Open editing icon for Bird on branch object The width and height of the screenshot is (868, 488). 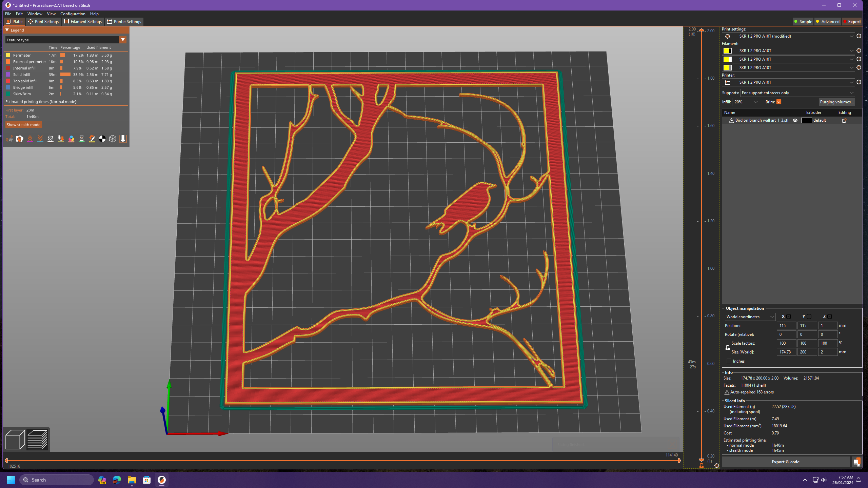[844, 120]
